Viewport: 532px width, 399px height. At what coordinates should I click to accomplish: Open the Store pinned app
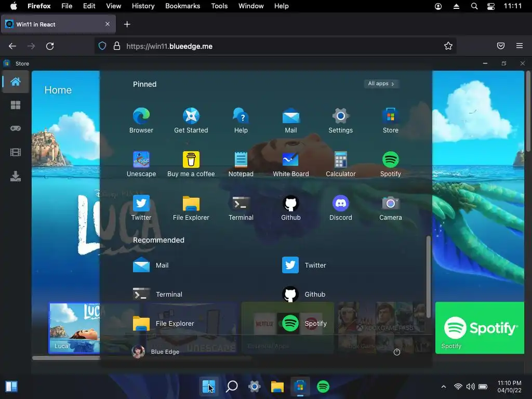coord(391,121)
